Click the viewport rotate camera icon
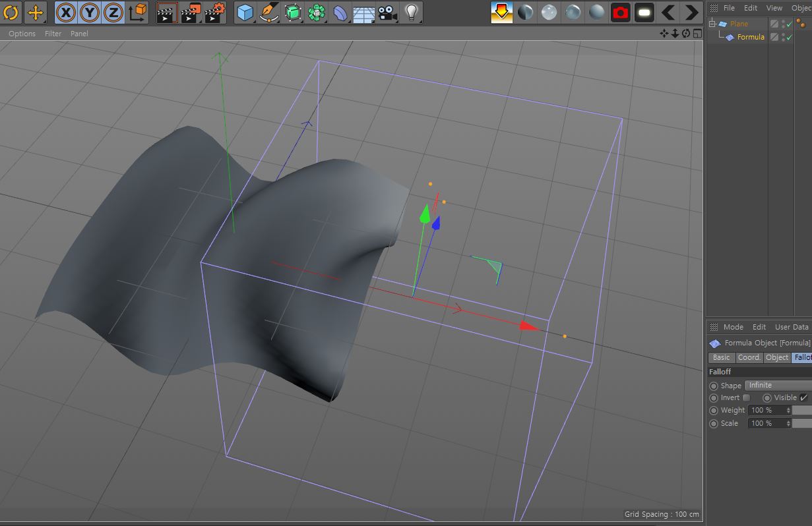 (686, 34)
